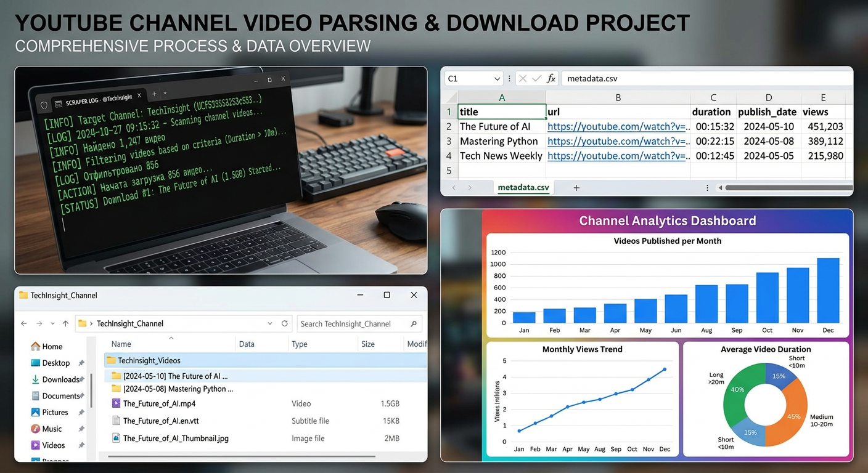
Task: Open Videos in the navigation pane
Action: (x=47, y=445)
